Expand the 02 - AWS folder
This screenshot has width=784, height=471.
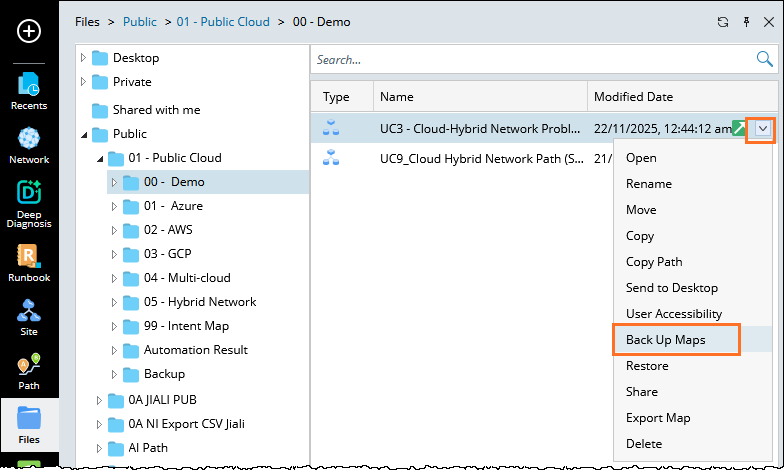114,230
